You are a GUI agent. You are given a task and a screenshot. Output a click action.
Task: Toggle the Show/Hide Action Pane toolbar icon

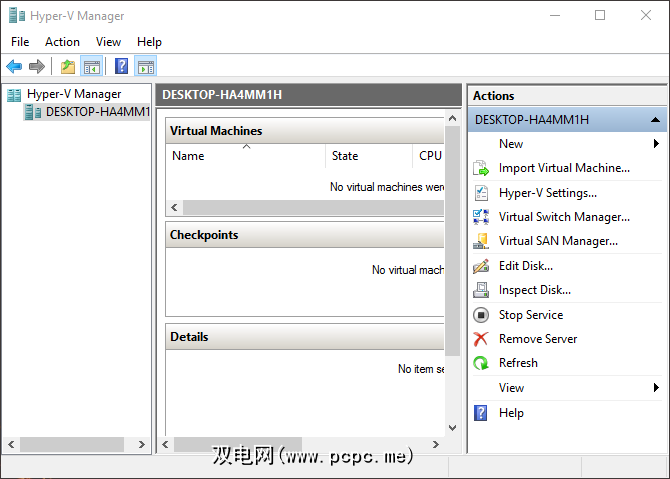point(146,67)
